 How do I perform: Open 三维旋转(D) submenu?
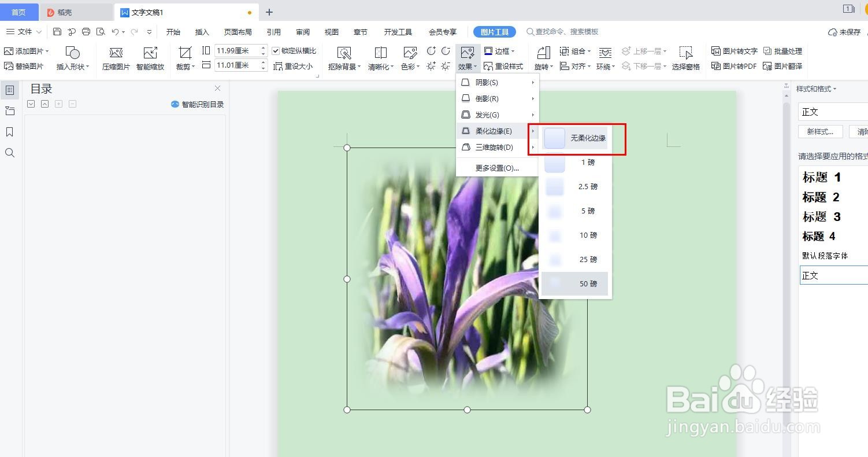pyautogui.click(x=498, y=148)
